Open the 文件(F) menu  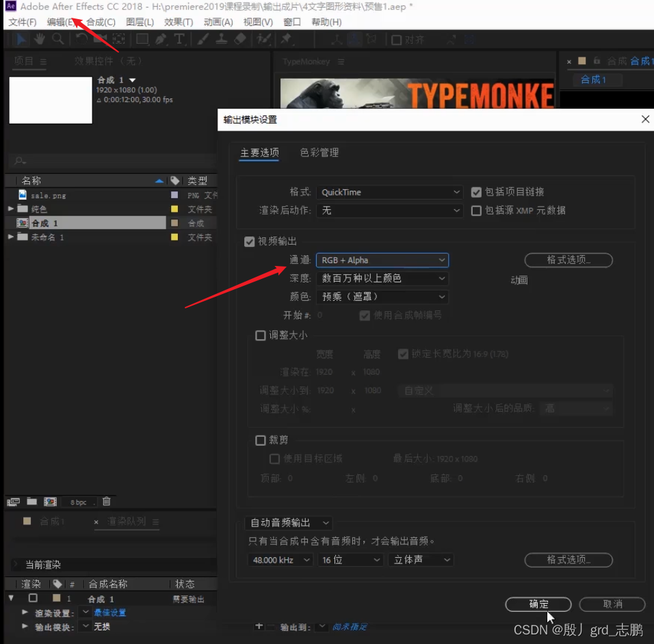pos(23,22)
